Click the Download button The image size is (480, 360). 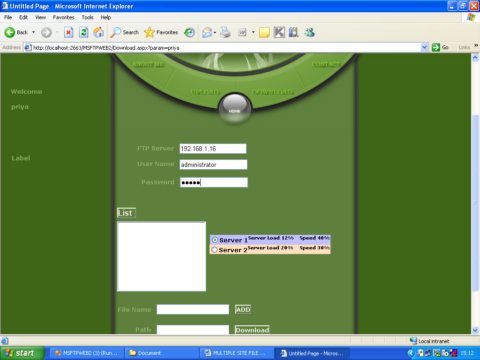(252, 330)
